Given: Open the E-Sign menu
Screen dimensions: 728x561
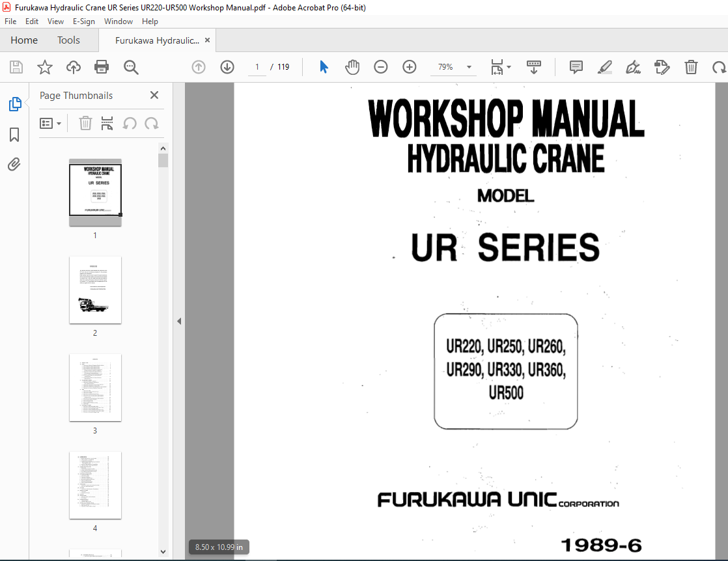Looking at the screenshot, I should [83, 21].
